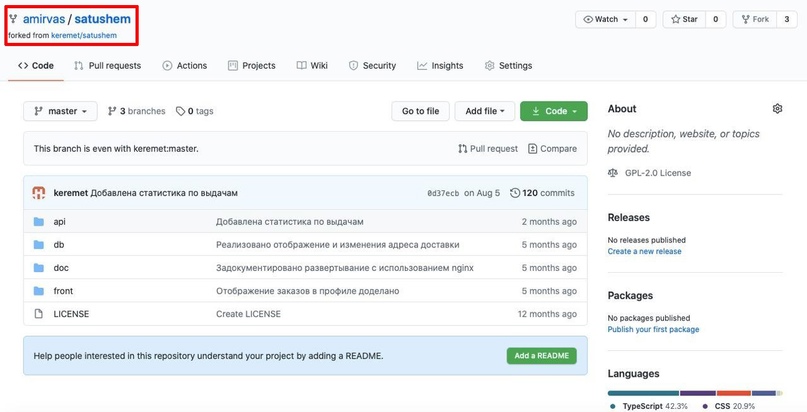
Task: Star the satushem repository
Action: (684, 19)
